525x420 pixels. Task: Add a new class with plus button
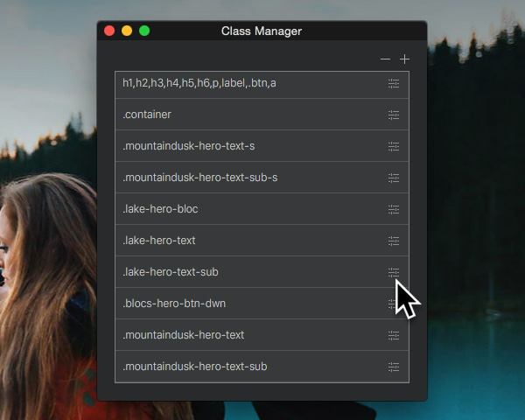404,59
